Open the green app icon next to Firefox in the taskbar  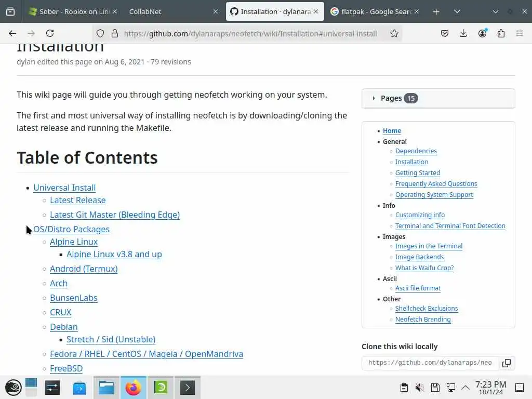click(161, 388)
